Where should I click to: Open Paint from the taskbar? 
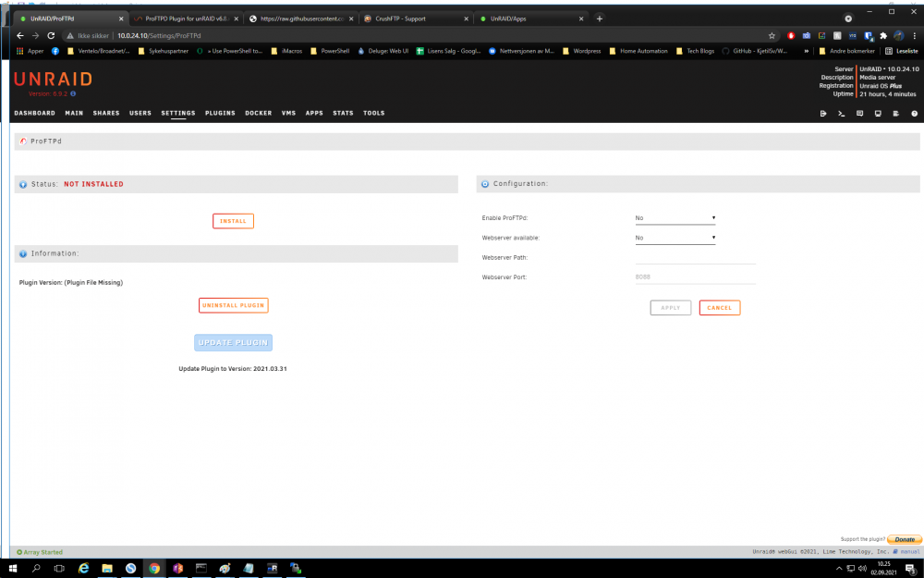tap(225, 569)
